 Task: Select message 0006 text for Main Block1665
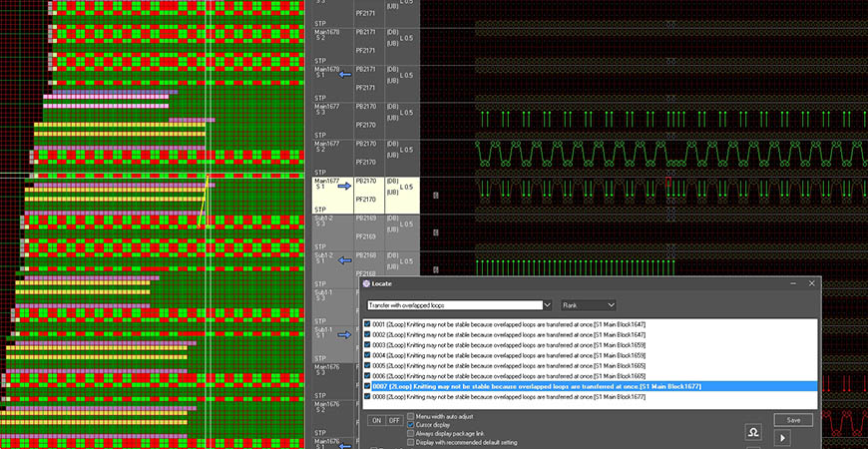[509, 376]
